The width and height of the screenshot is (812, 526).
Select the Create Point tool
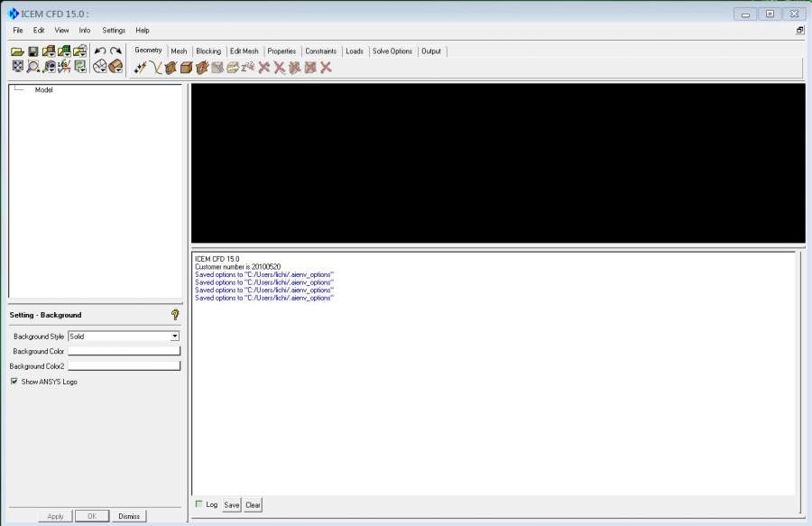click(140, 68)
